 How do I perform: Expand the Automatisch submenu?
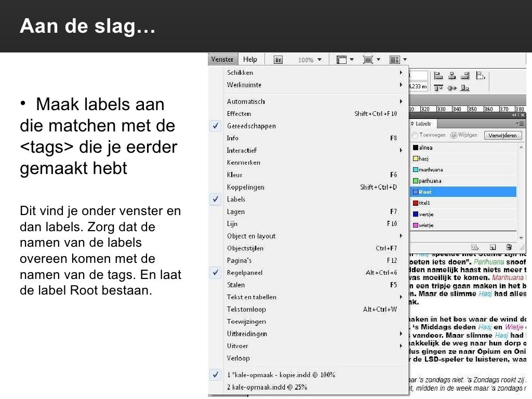315,101
